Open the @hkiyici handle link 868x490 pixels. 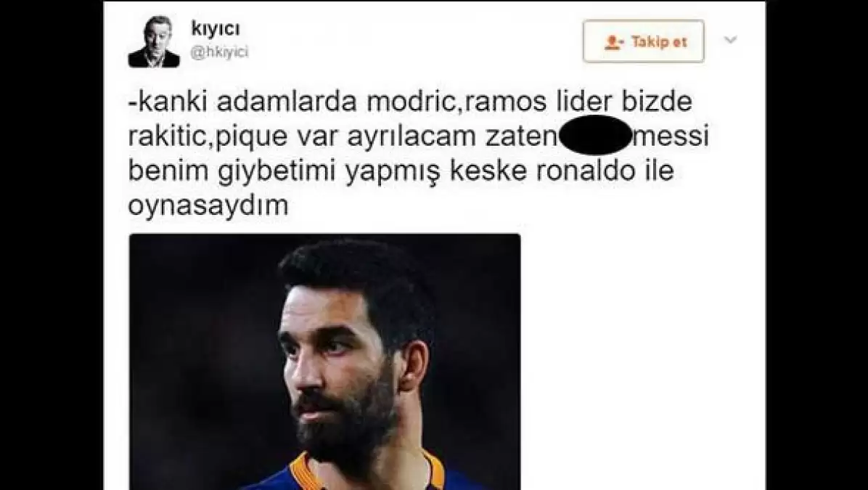pyautogui.click(x=219, y=52)
